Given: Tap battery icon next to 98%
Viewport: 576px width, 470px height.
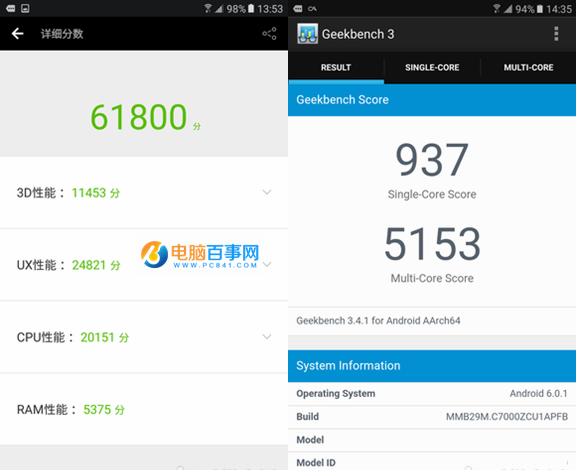Looking at the screenshot, I should 251,8.
